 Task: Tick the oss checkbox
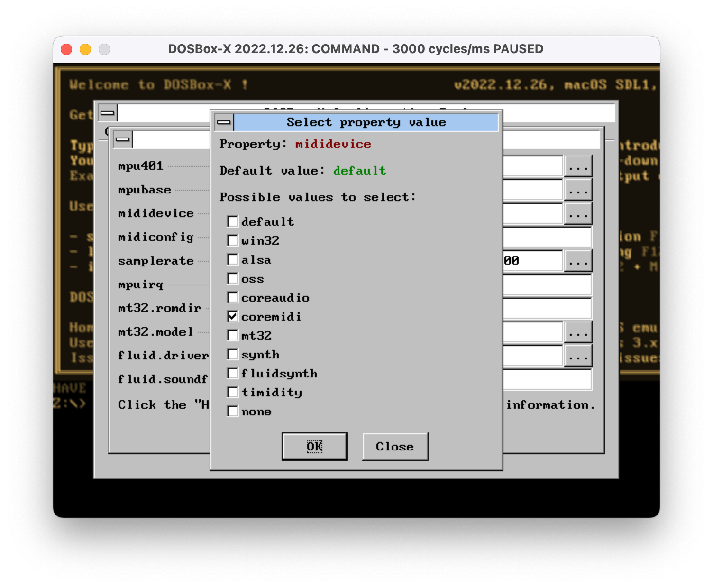[232, 278]
